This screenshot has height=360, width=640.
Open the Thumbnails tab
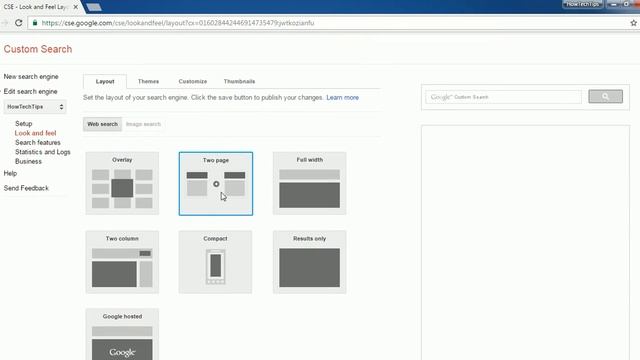click(239, 81)
